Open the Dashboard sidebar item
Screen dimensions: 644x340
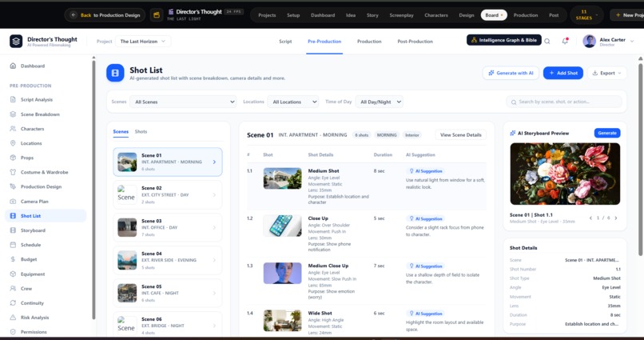46,66
